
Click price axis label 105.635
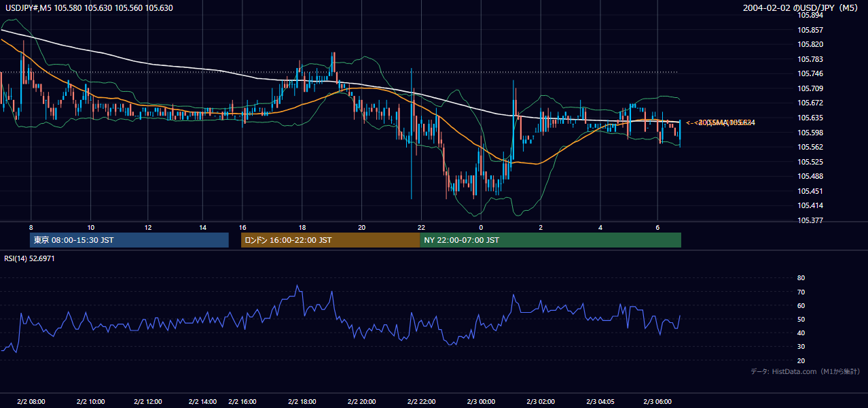(x=810, y=118)
